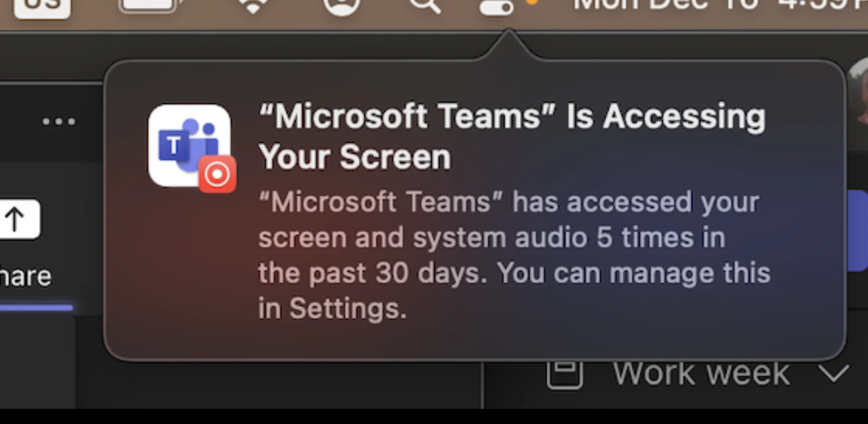Click the chevron next to Work week
Screen dimensions: 868x424
tap(834, 374)
